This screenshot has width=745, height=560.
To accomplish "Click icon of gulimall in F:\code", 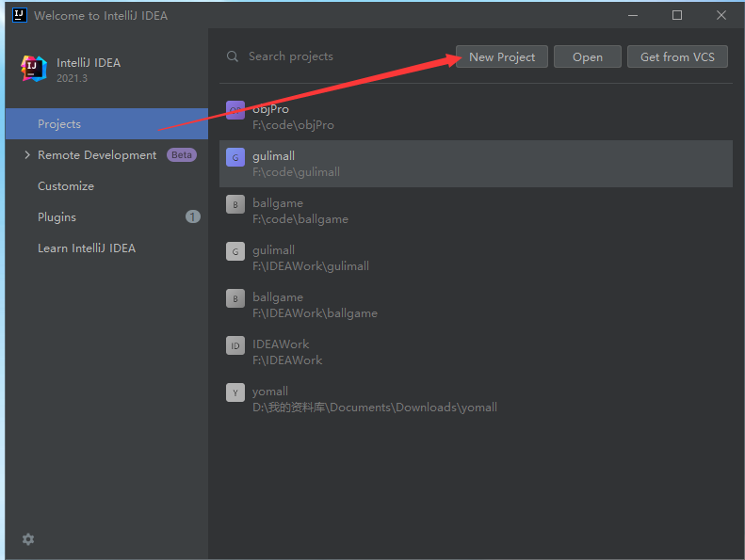I will coord(235,157).
